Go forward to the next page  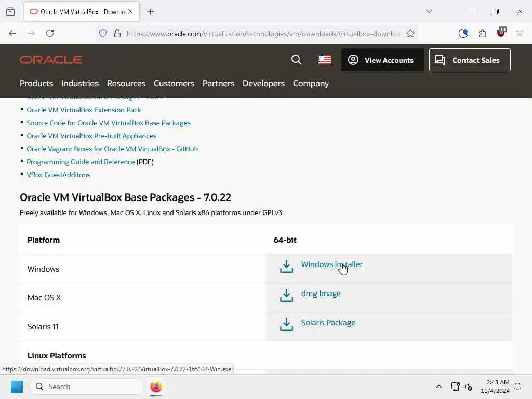coord(31,33)
